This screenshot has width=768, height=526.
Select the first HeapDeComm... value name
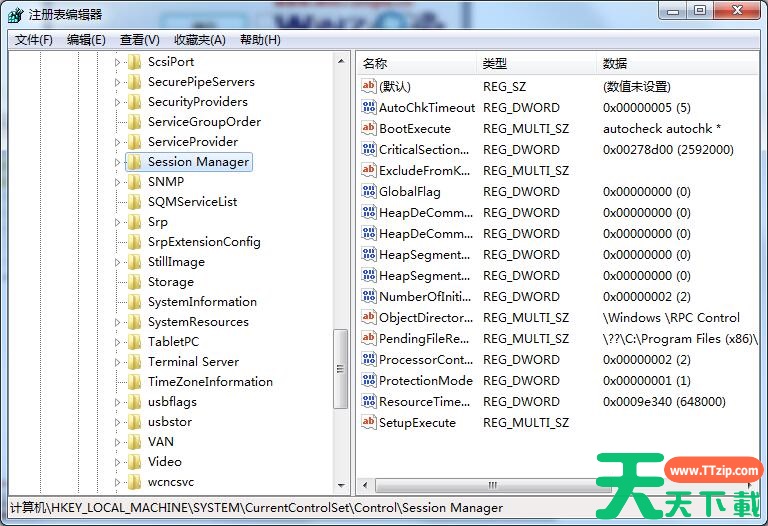coord(426,213)
